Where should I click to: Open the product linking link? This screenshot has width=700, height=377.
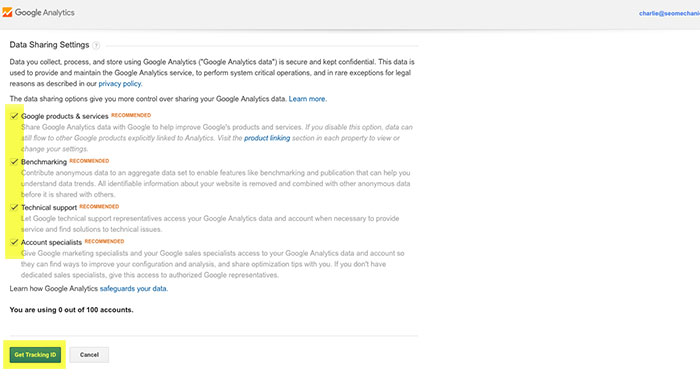click(x=267, y=138)
